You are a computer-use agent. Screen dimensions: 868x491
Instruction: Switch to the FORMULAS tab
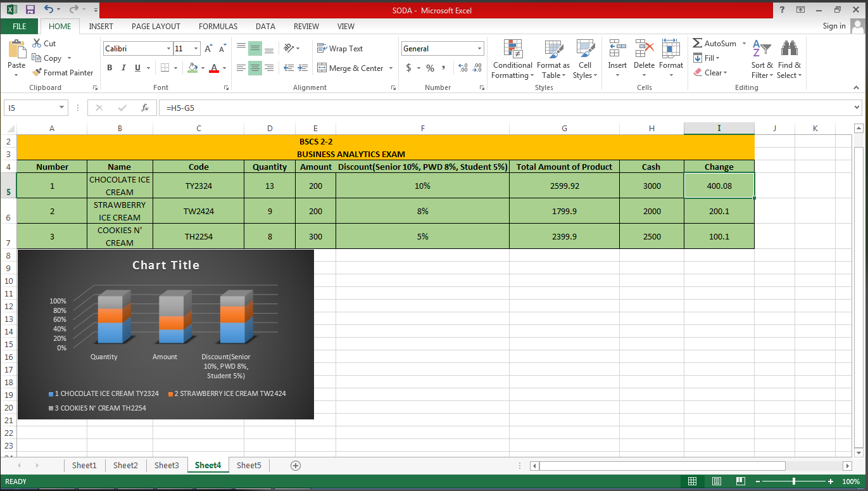pyautogui.click(x=218, y=26)
